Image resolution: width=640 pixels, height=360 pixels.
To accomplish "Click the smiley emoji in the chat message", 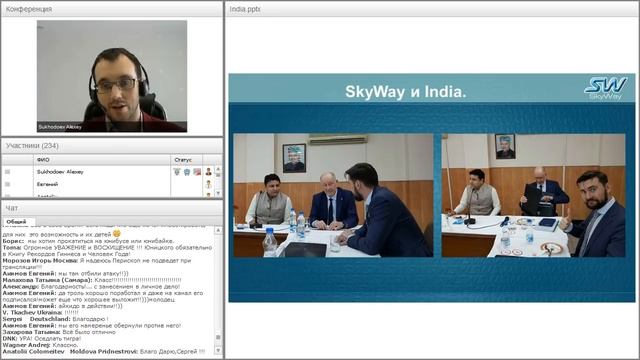I will point(117,234).
